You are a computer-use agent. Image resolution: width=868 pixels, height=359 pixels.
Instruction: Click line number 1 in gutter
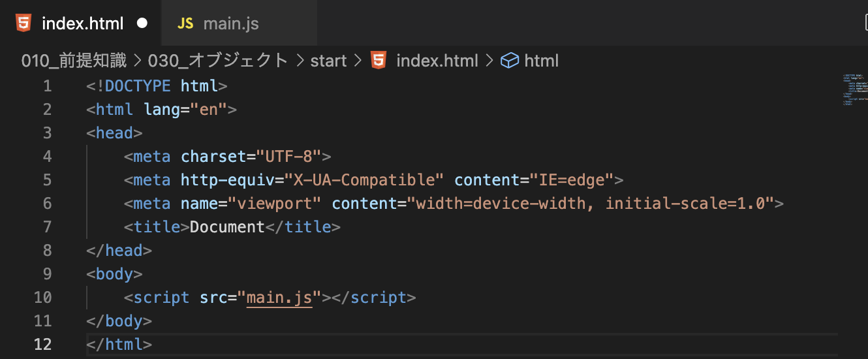pyautogui.click(x=47, y=86)
